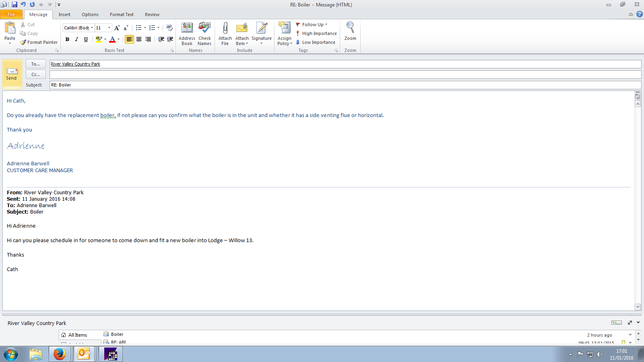Image resolution: width=644 pixels, height=362 pixels.
Task: Open Outlook Help question mark
Action: [x=639, y=14]
